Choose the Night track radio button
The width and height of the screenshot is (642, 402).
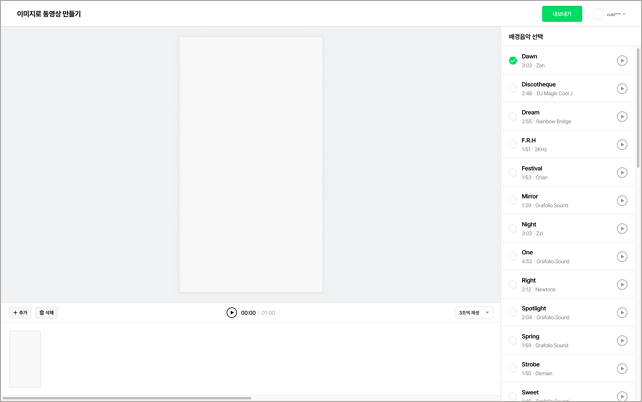513,229
